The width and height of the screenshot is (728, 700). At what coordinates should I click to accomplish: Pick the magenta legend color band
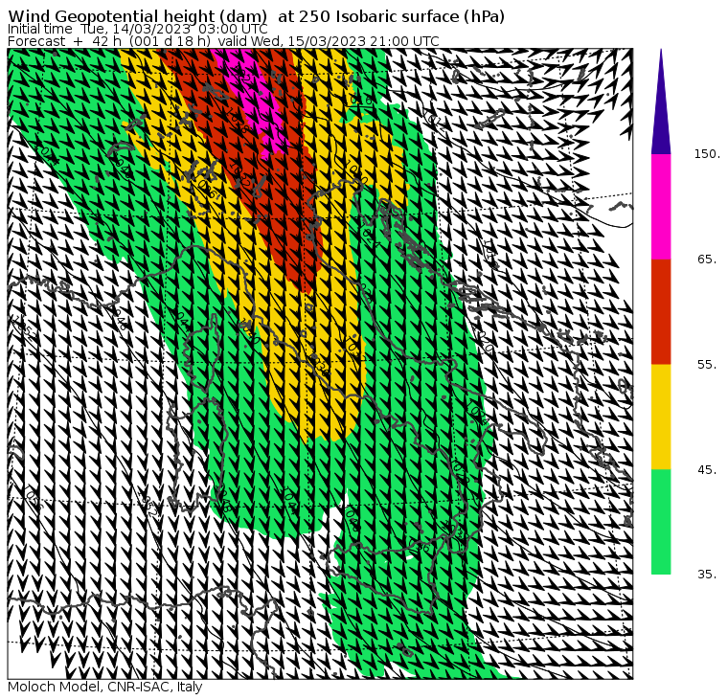(661, 207)
